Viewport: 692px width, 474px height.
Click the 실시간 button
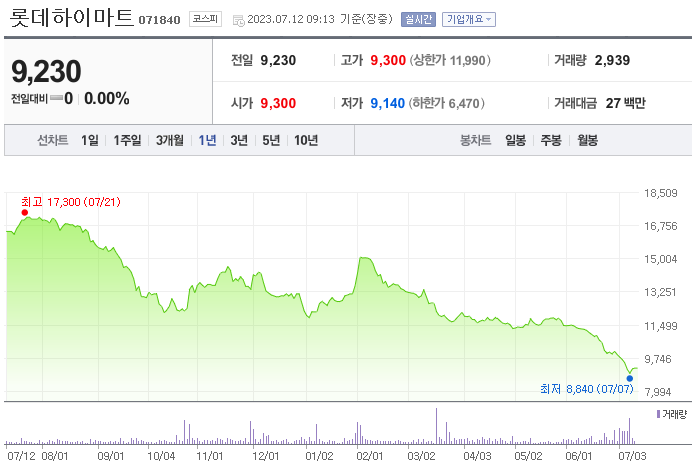[x=418, y=19]
